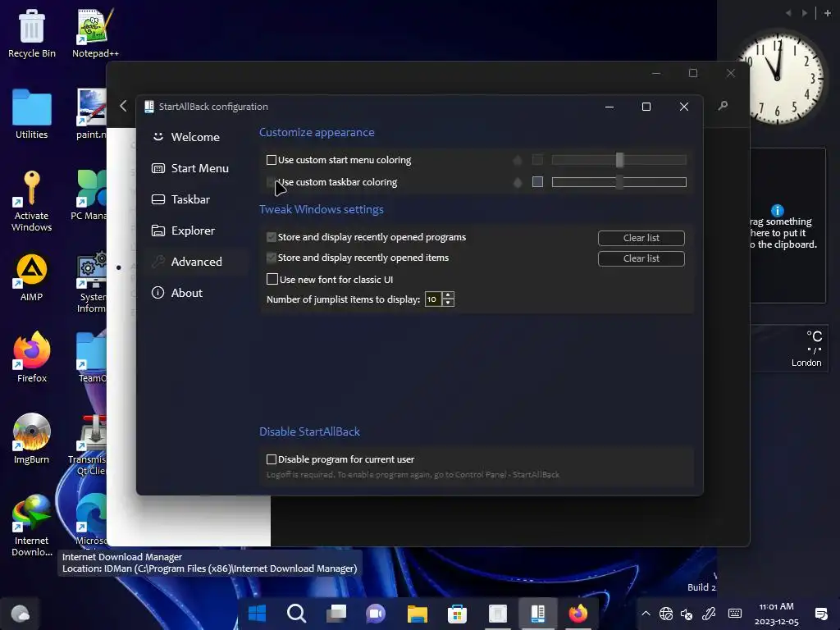Check Disable program for current user
Screen dimensions: 840x630
[x=271, y=459]
